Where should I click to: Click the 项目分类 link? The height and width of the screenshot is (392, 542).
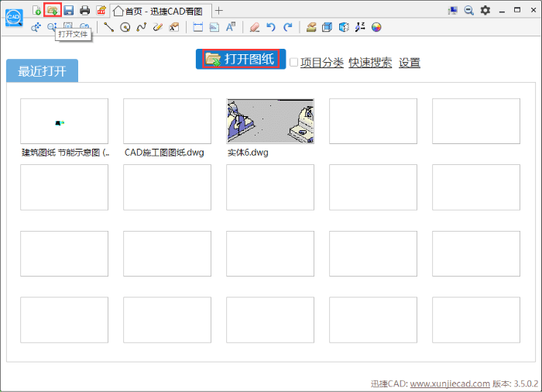(322, 63)
